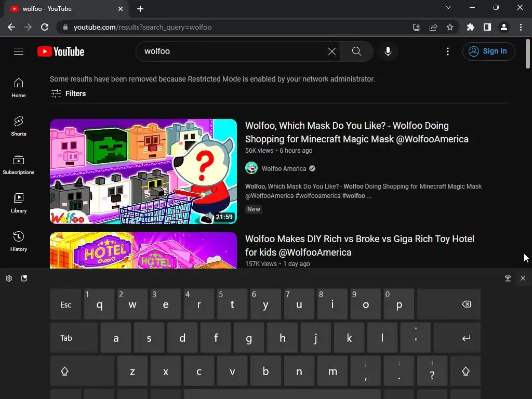The height and width of the screenshot is (399, 532).
Task: Click the site lock icon in address bar
Action: click(x=65, y=27)
